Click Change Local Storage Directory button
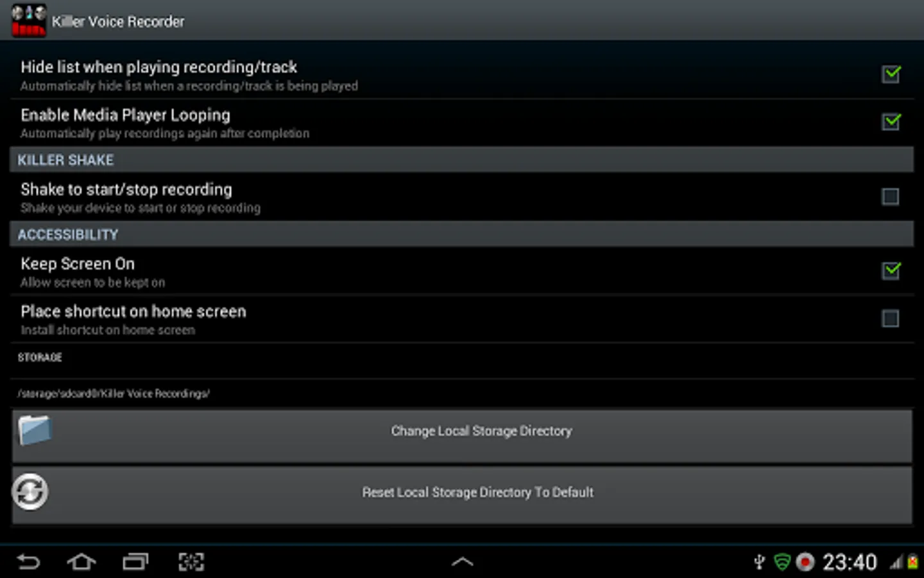This screenshot has height=578, width=924. (462, 436)
